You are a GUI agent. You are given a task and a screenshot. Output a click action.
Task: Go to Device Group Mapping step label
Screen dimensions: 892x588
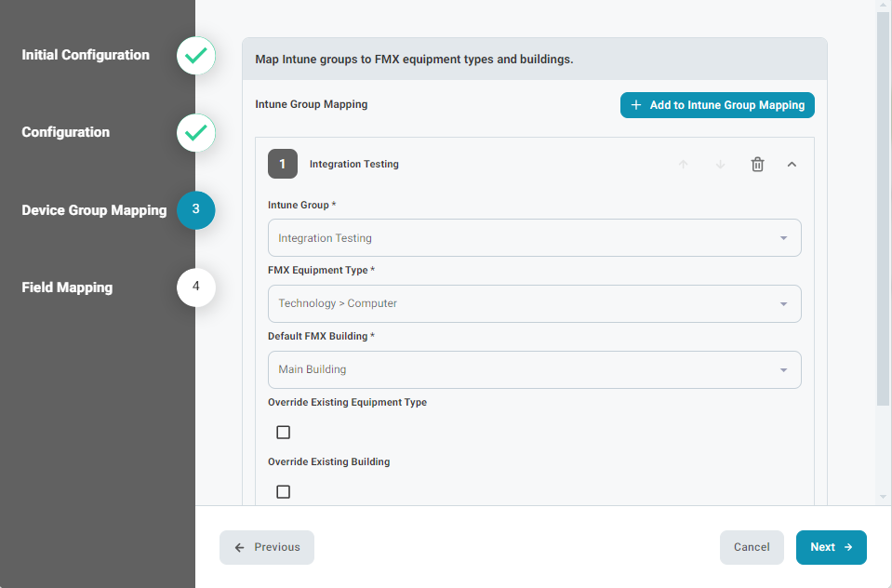tap(95, 210)
